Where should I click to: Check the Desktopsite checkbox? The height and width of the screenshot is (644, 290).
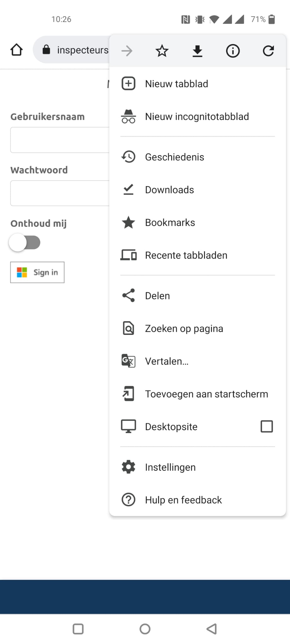(267, 426)
